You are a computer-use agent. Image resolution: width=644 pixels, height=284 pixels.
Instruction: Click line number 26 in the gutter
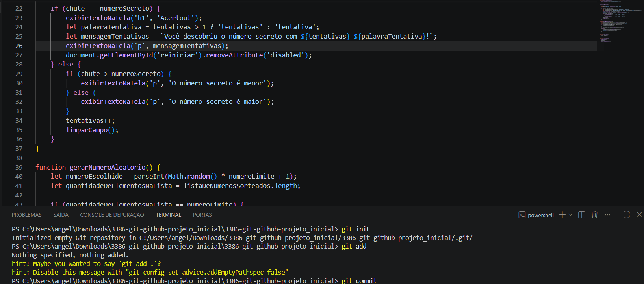pos(19,46)
